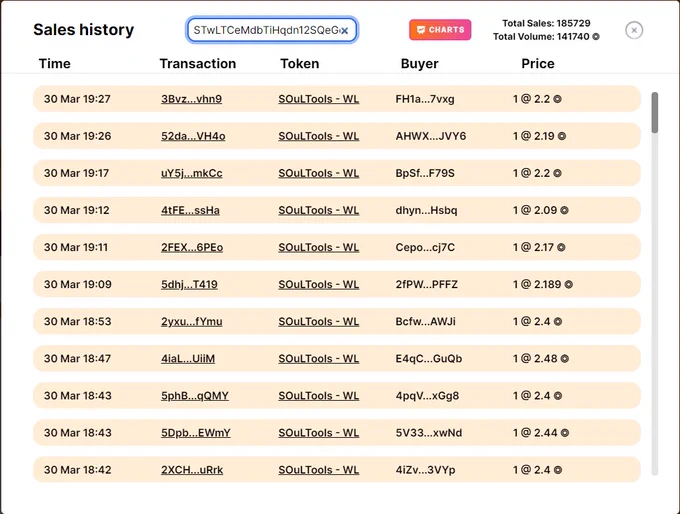
Task: Click the price 1 @ 2.189
Action: 543,285
